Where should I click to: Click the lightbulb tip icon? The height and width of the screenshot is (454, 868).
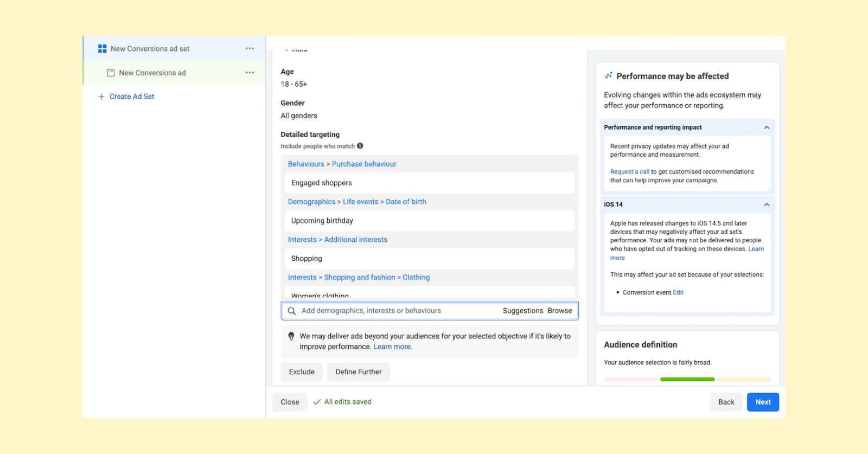pos(291,336)
